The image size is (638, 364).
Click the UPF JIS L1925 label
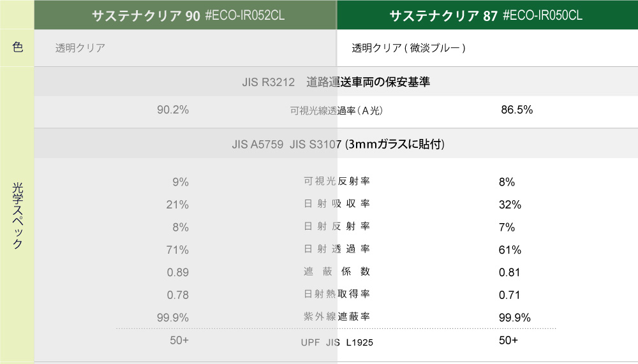click(337, 342)
